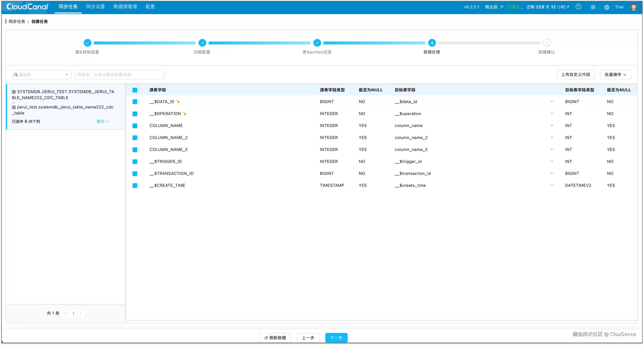Click the 下一步 button
Image resolution: width=644 pixels, height=345 pixels.
[336, 338]
